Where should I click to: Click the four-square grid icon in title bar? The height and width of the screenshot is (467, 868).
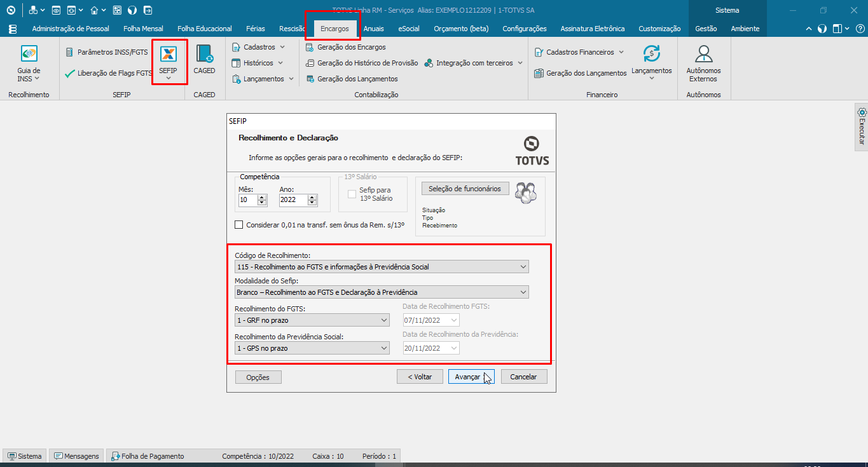tap(117, 10)
